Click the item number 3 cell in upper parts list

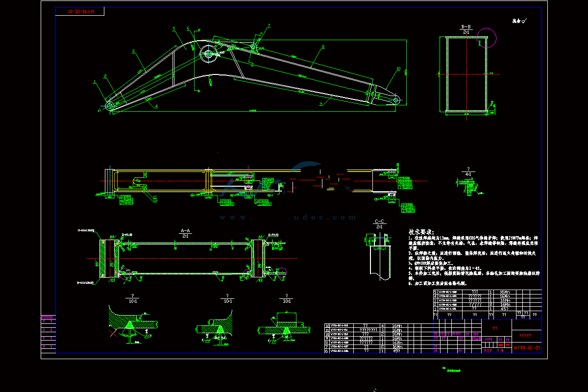click(x=436, y=300)
